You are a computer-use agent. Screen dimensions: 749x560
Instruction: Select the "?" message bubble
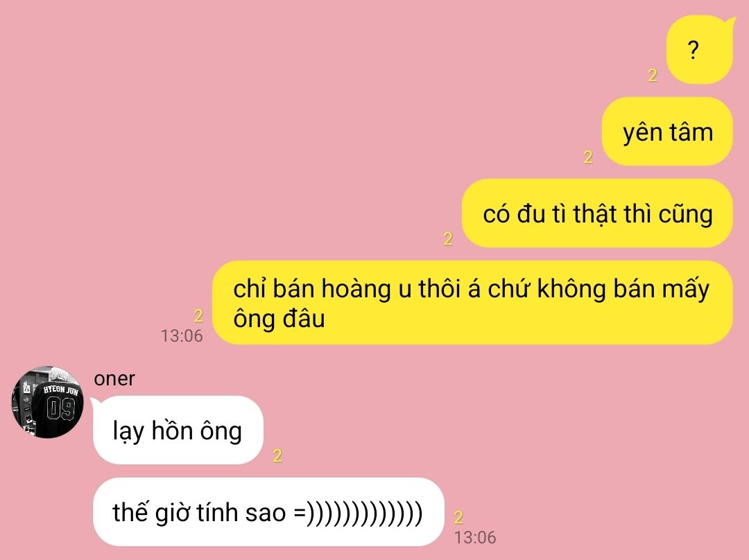pyautogui.click(x=699, y=50)
